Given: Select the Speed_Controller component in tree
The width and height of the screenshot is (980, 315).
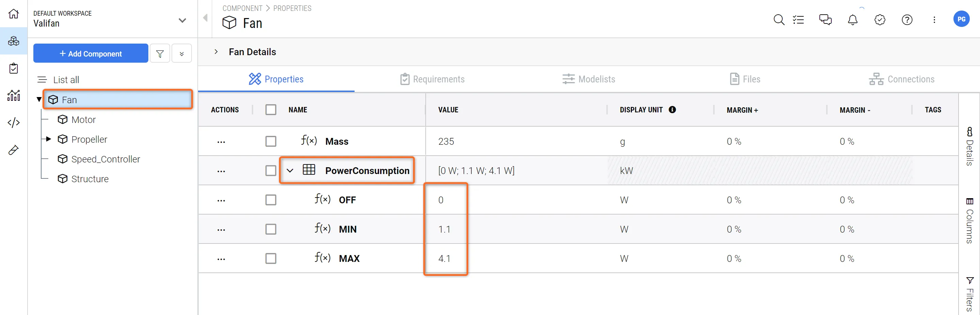Looking at the screenshot, I should pyautogui.click(x=105, y=159).
